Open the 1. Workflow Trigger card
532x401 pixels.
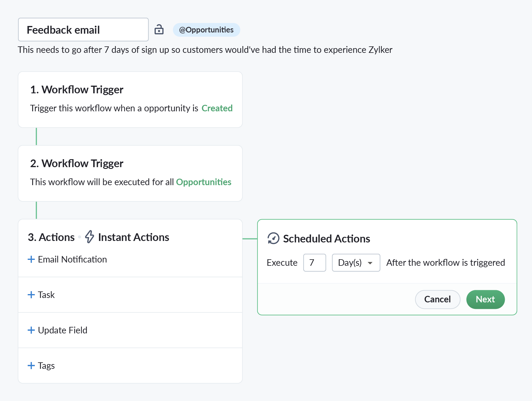point(130,100)
